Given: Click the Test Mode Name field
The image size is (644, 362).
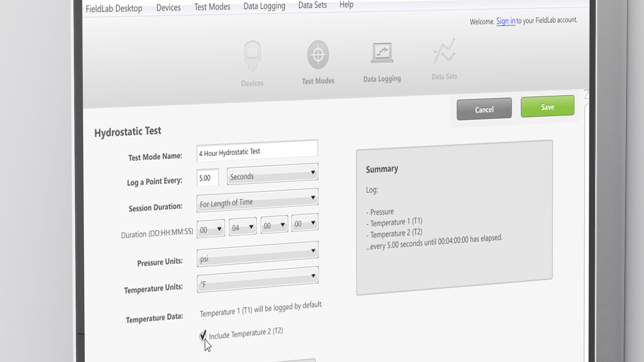Looking at the screenshot, I should (x=257, y=152).
